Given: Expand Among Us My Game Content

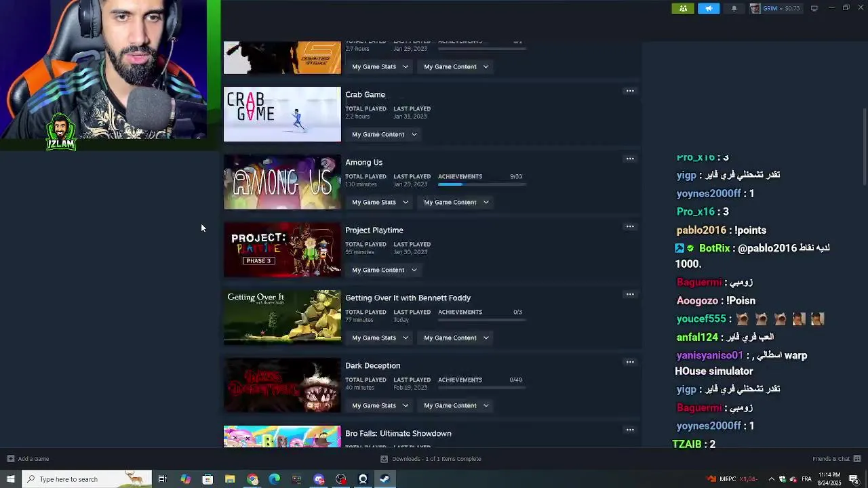Looking at the screenshot, I should [456, 202].
